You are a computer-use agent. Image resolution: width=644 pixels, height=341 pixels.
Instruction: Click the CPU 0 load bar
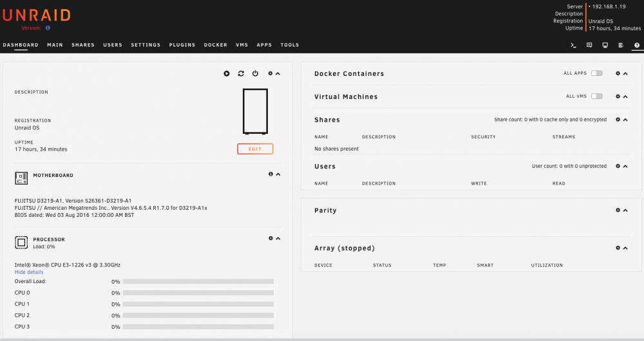tap(198, 293)
